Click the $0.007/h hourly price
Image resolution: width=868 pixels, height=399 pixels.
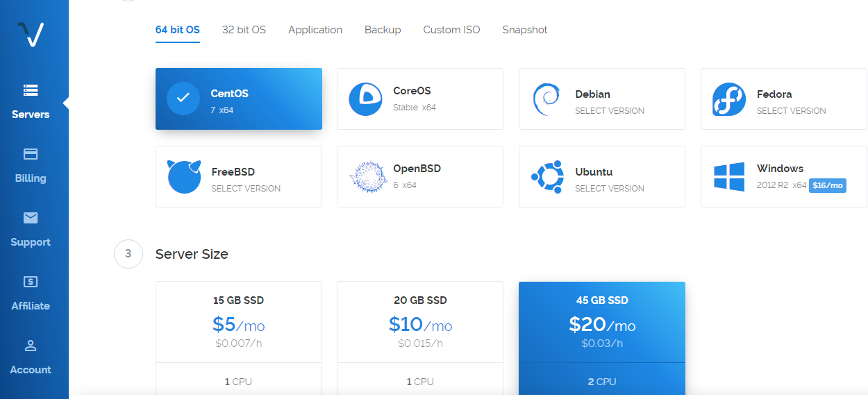tap(239, 343)
